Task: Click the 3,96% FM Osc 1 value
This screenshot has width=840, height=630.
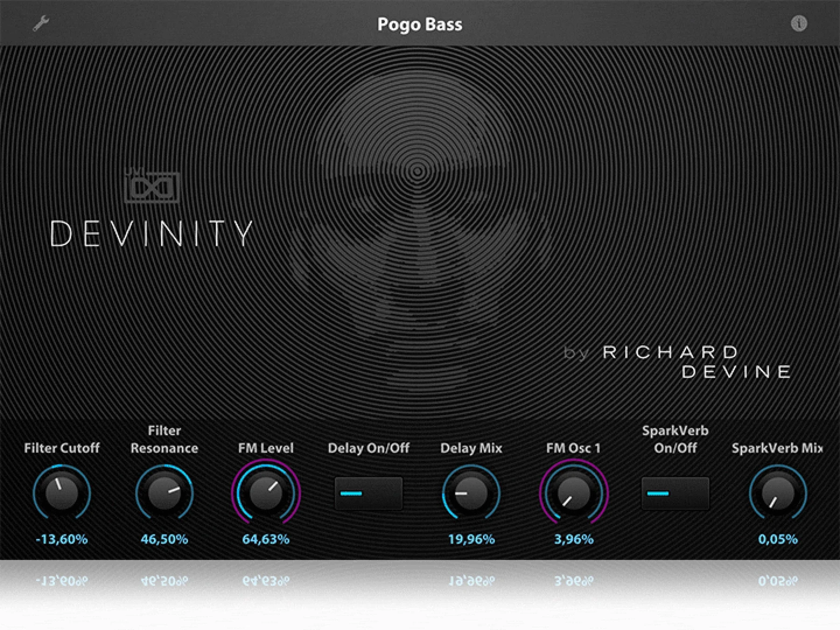Action: click(574, 539)
